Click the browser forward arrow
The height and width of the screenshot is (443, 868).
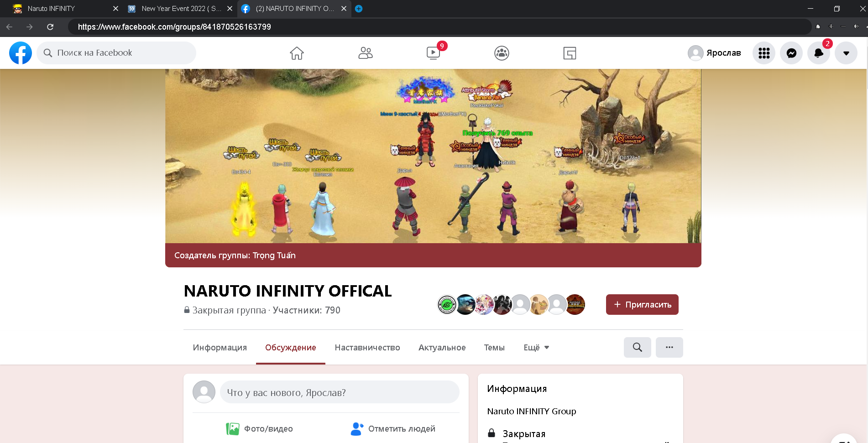coord(30,27)
